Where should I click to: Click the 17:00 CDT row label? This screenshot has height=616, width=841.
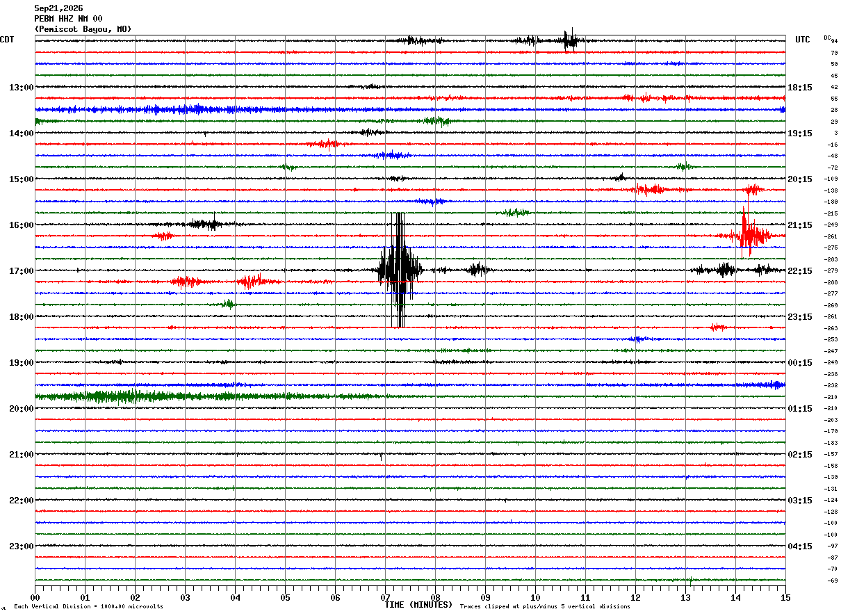(x=21, y=271)
